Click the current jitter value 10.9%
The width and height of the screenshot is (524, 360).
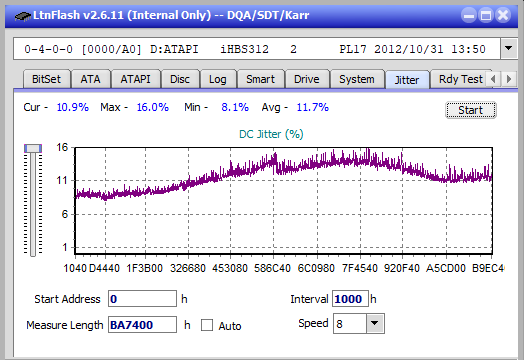pos(73,107)
